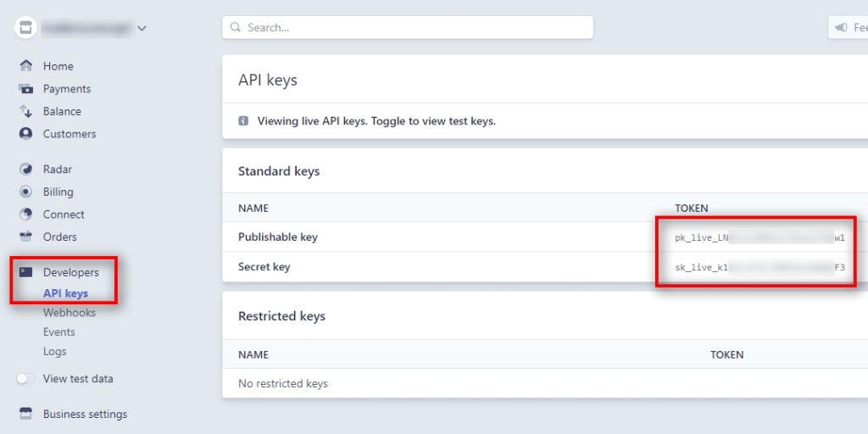Click the Home icon in sidebar
The width and height of the screenshot is (868, 434).
(x=25, y=66)
